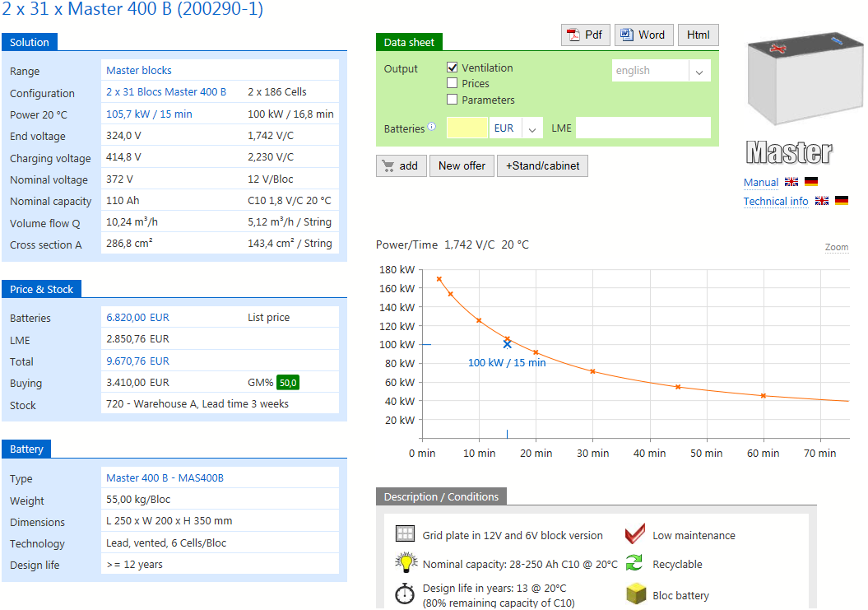Enable the Prices checkbox

pyautogui.click(x=453, y=83)
